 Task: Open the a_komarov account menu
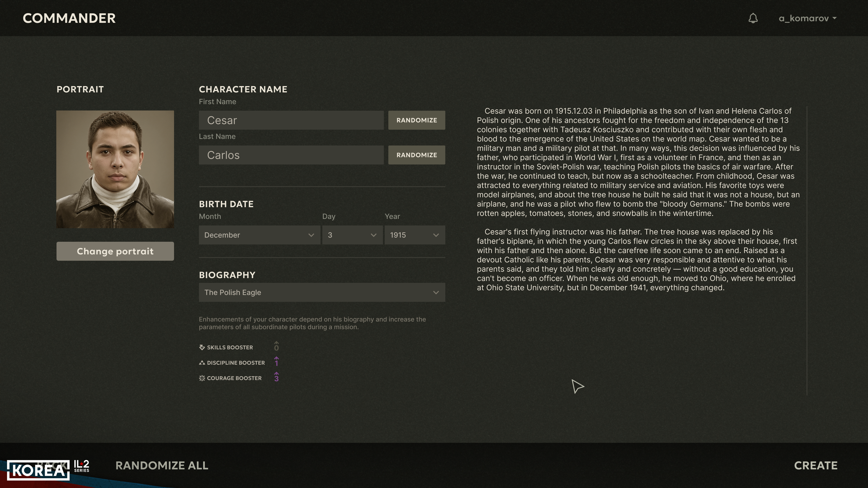click(x=808, y=18)
